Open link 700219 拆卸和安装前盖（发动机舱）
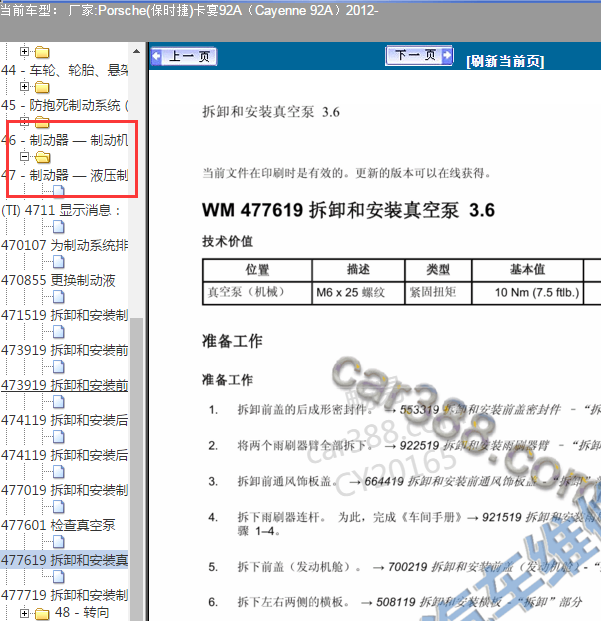The width and height of the screenshot is (601, 621). pyautogui.click(x=483, y=567)
